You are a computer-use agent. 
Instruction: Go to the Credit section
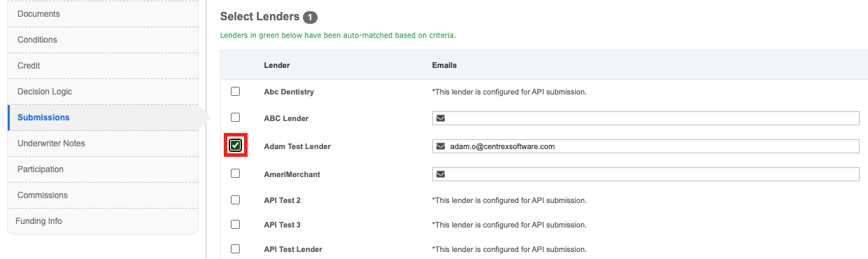(103, 66)
